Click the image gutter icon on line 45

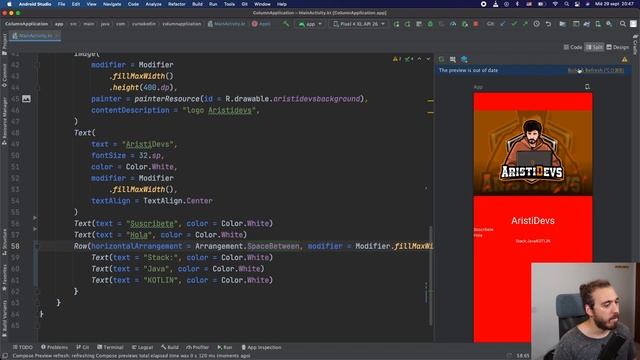pos(26,99)
